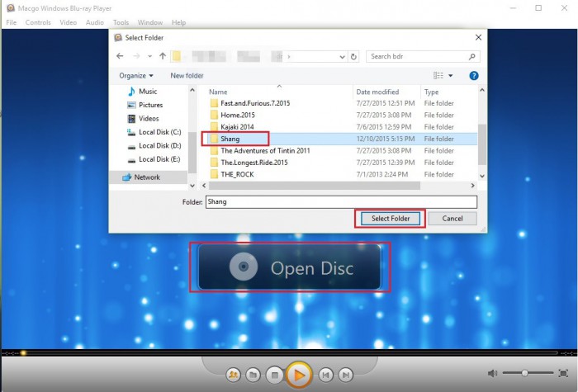Viewport: 578px width, 392px height.
Task: Go up one folder level
Action: tap(163, 57)
